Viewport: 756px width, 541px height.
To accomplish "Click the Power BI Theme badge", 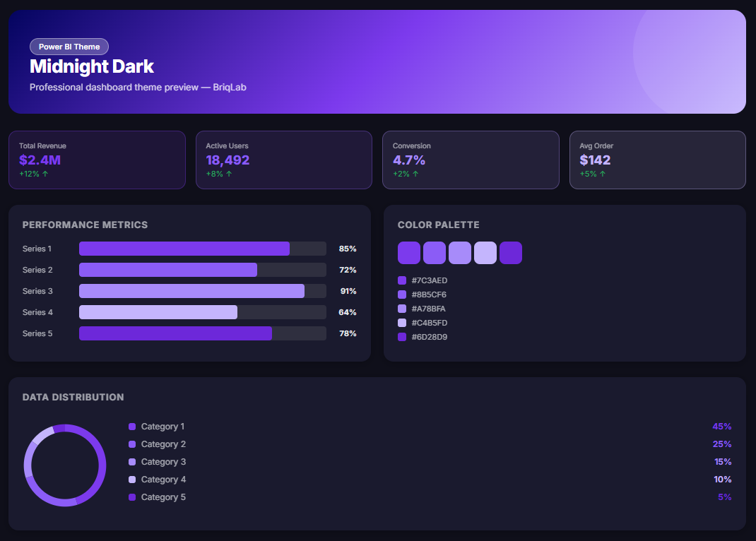I will pos(69,47).
